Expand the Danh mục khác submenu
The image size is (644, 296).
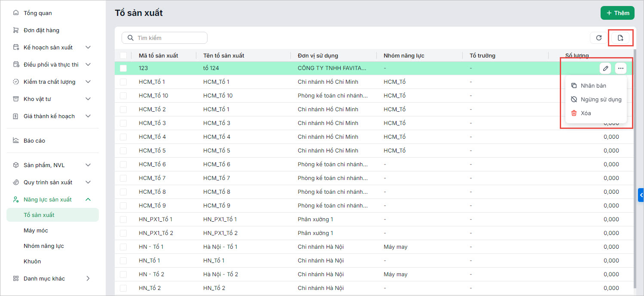tap(88, 278)
